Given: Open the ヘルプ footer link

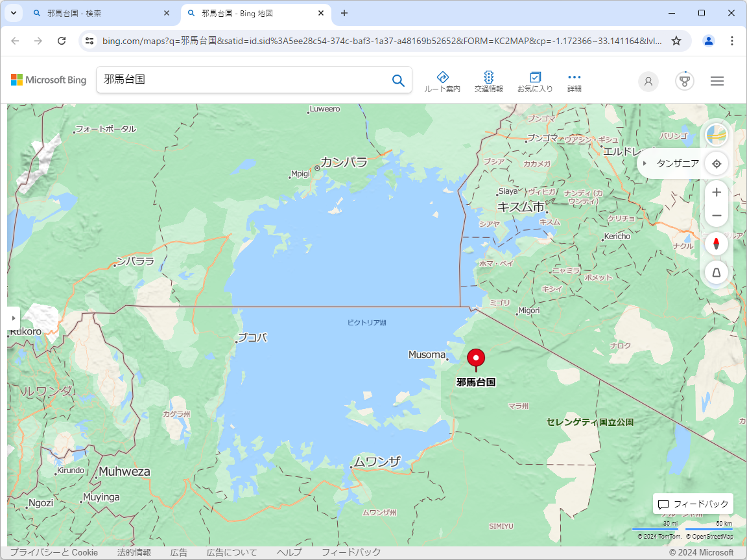Looking at the screenshot, I should [x=289, y=552].
